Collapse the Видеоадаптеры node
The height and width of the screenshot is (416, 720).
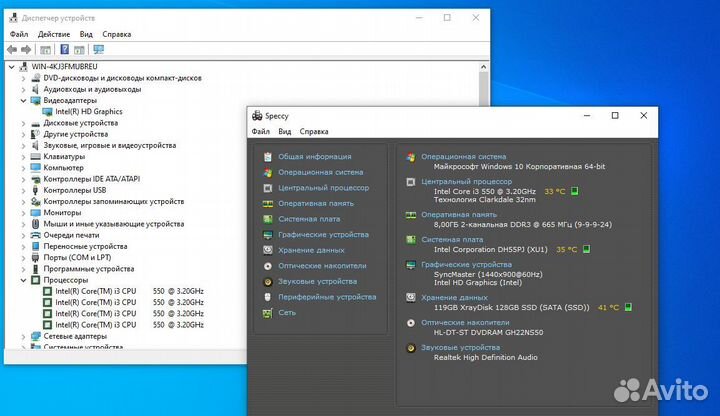(23, 101)
